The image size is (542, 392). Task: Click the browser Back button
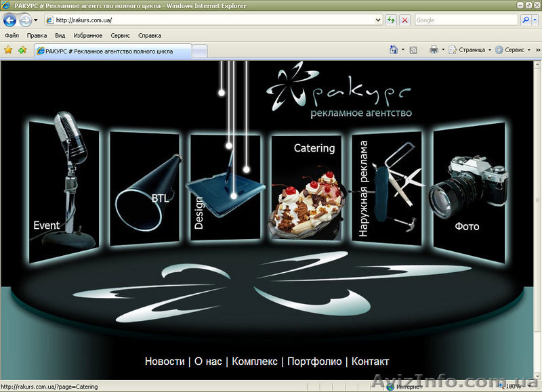point(10,20)
